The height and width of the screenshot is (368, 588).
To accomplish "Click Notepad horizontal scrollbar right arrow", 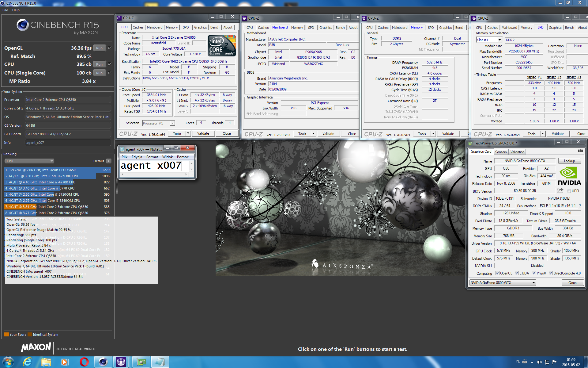I will tap(186, 174).
